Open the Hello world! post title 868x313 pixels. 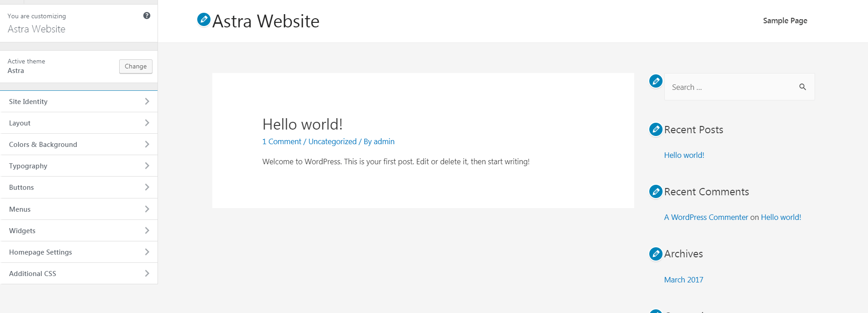tap(302, 124)
